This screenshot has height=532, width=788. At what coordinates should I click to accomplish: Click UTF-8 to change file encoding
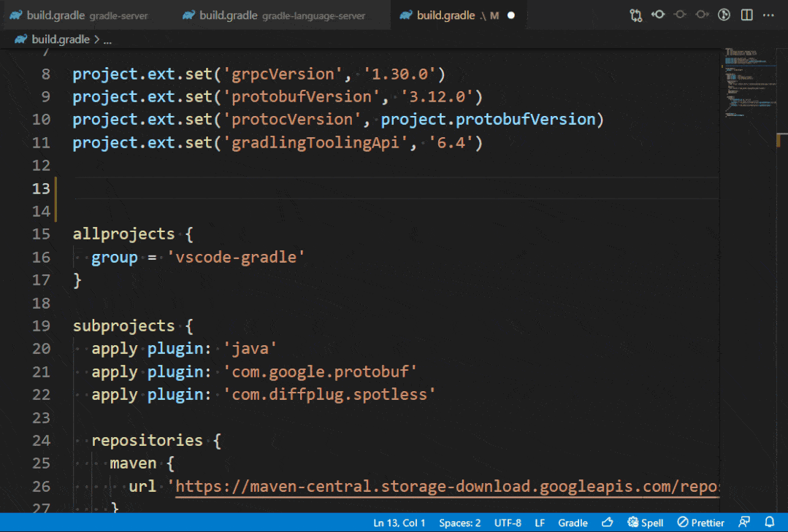point(508,522)
